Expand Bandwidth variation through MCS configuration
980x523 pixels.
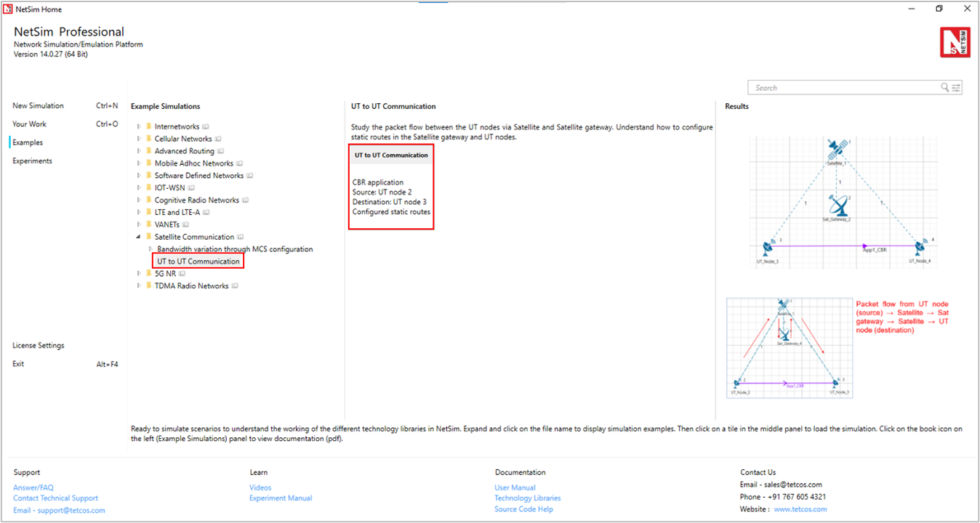[150, 249]
